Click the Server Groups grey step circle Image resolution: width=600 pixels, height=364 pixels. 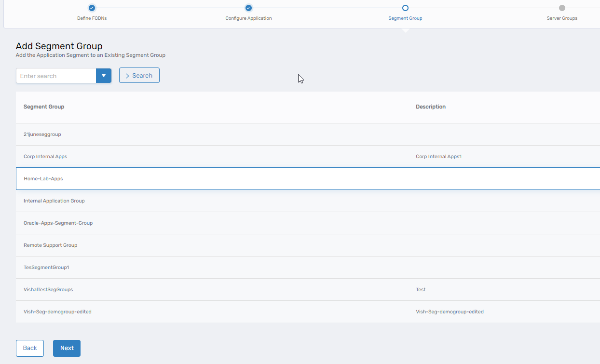click(562, 8)
